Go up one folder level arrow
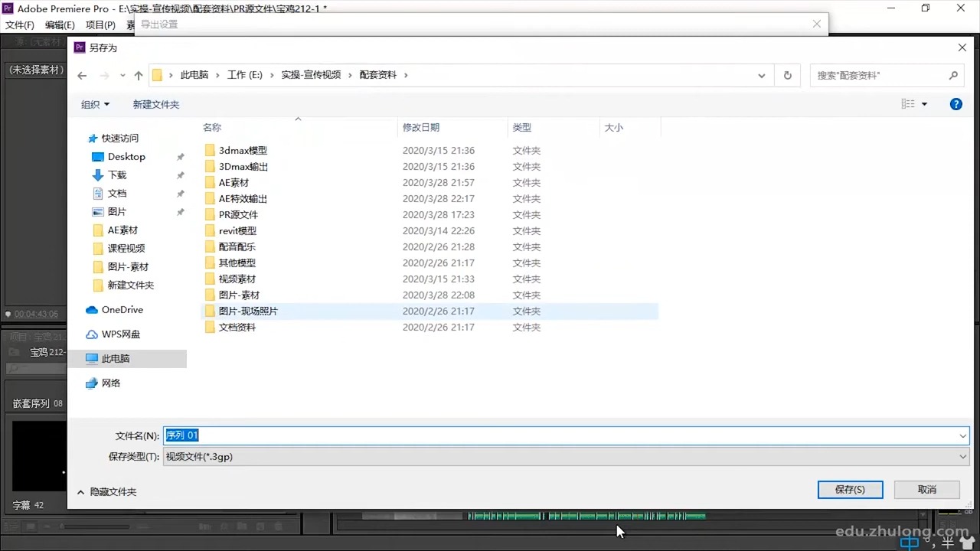 coord(139,75)
